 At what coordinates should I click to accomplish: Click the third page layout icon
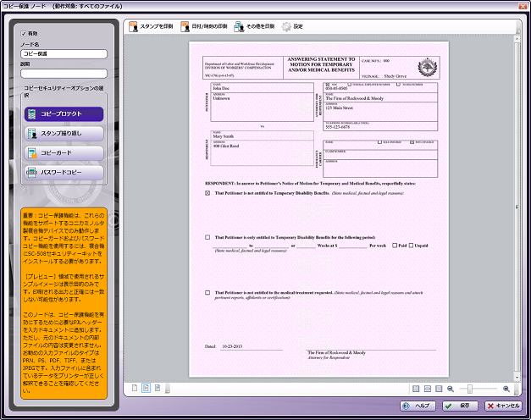tap(439, 389)
